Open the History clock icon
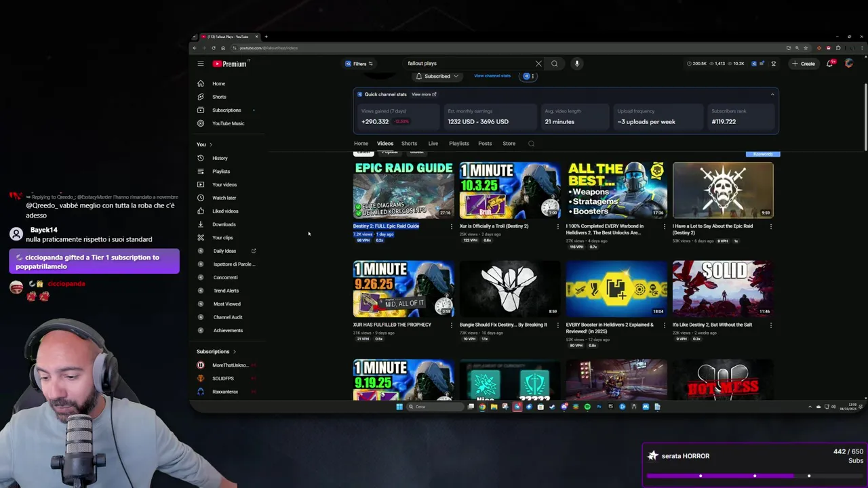This screenshot has height=488, width=868. (x=200, y=158)
